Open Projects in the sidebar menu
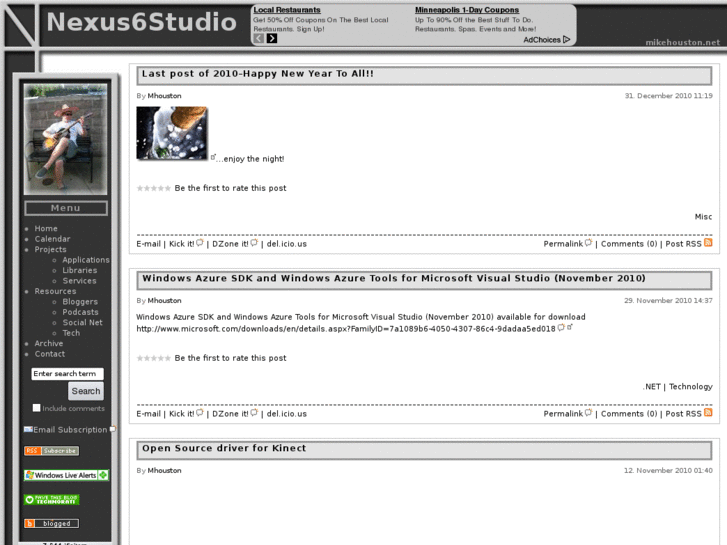 [x=51, y=250]
